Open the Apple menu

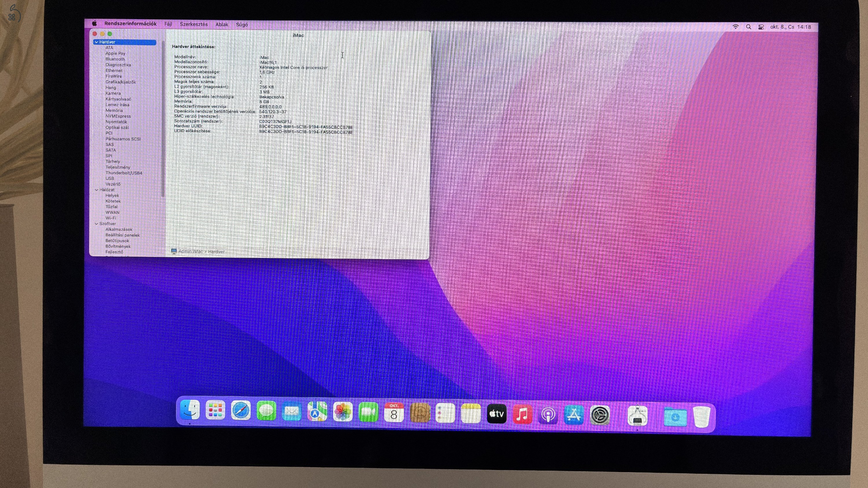(95, 23)
